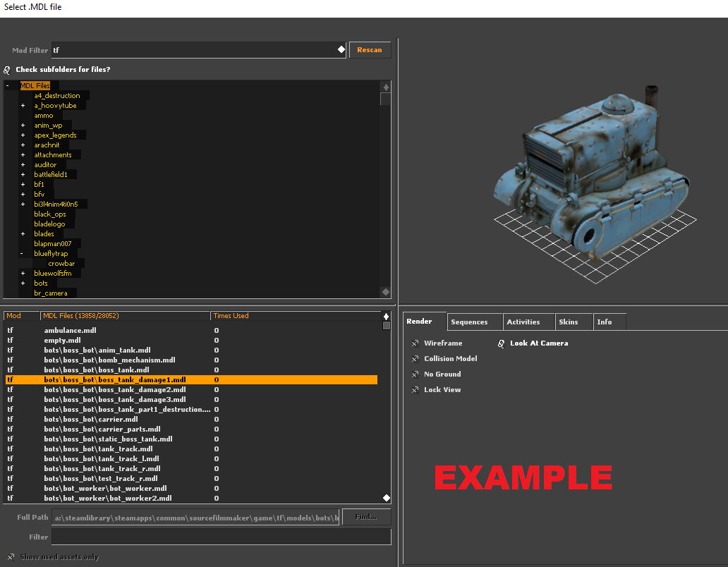This screenshot has width=728, height=567.
Task: Toggle the Lock View option
Action: [x=415, y=390]
